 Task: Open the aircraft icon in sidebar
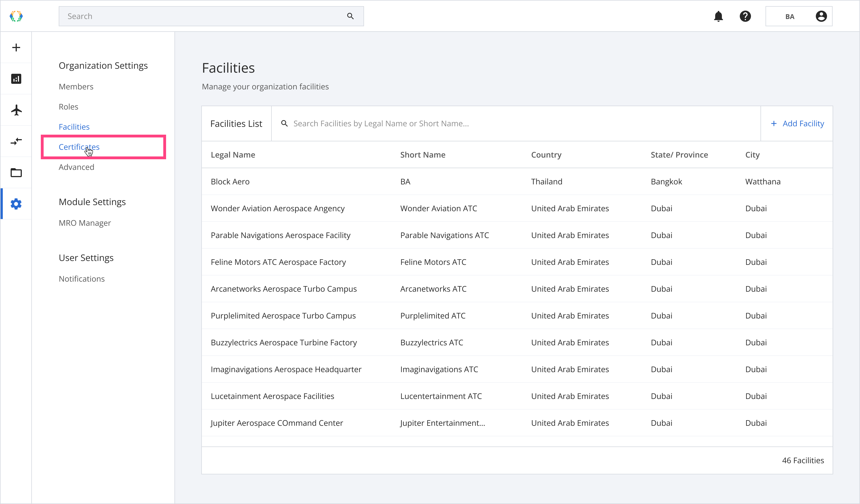(x=16, y=110)
